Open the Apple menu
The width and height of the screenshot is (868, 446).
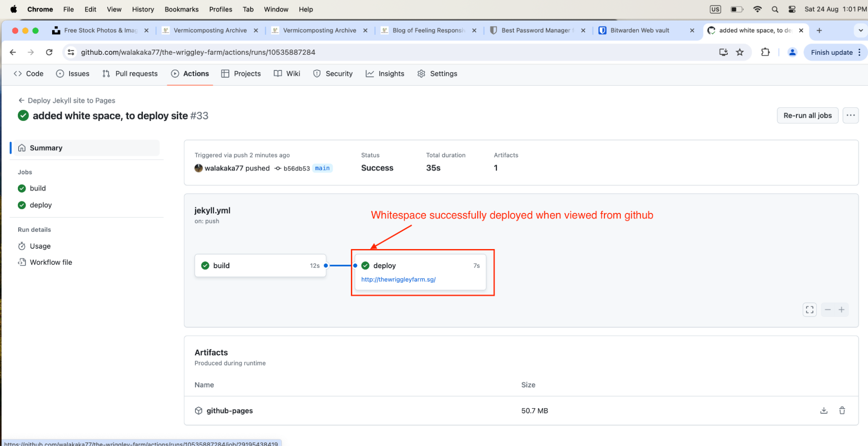pyautogui.click(x=13, y=9)
